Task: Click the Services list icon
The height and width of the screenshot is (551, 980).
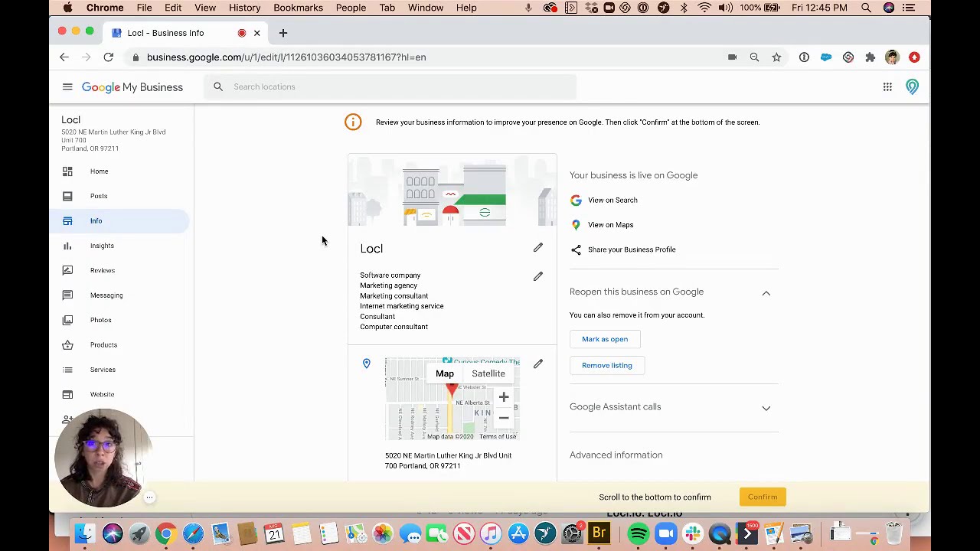Action: tap(67, 370)
